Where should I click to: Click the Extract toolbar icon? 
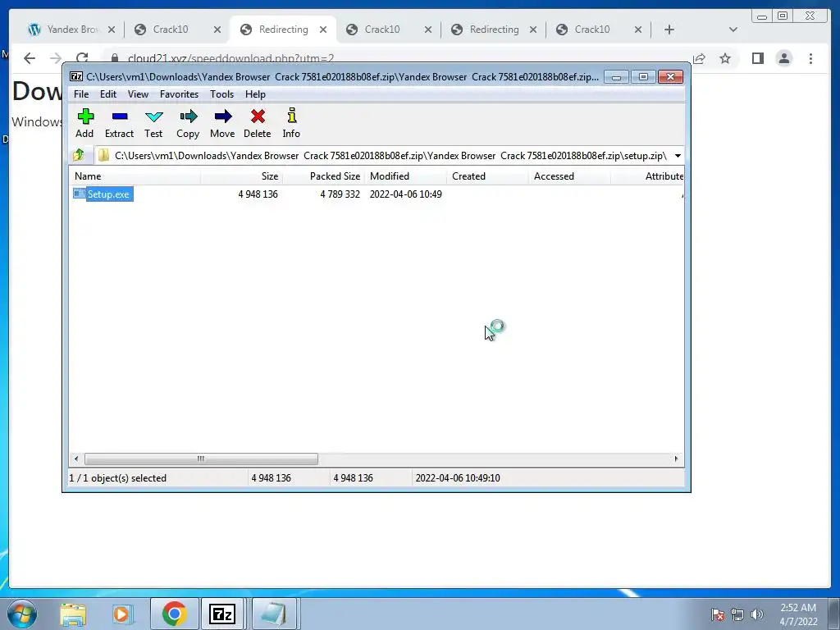click(119, 123)
